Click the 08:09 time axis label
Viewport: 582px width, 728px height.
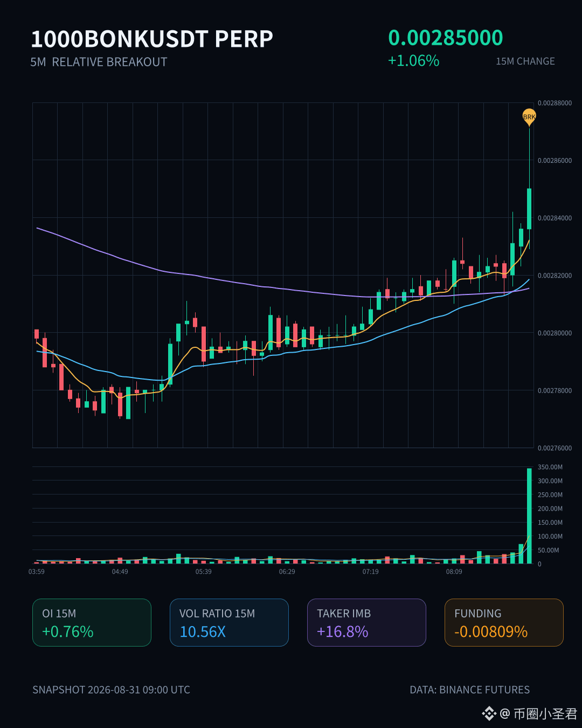(x=454, y=572)
